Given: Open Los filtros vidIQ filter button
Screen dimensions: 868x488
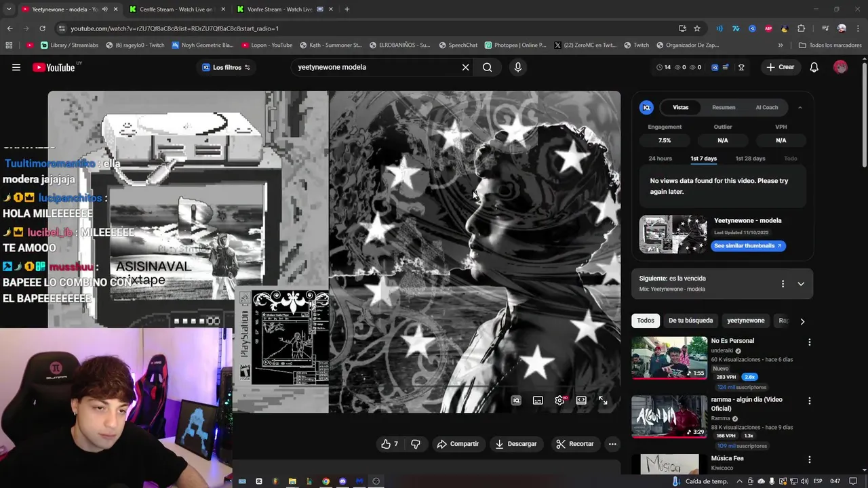Looking at the screenshot, I should coord(227,67).
